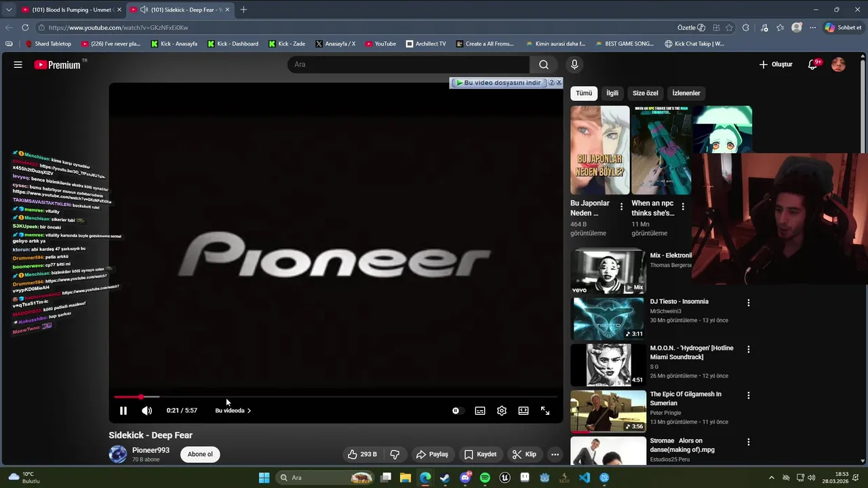The image size is (868, 488).
Task: Open 'Archillect TV' bookmark
Action: point(426,43)
